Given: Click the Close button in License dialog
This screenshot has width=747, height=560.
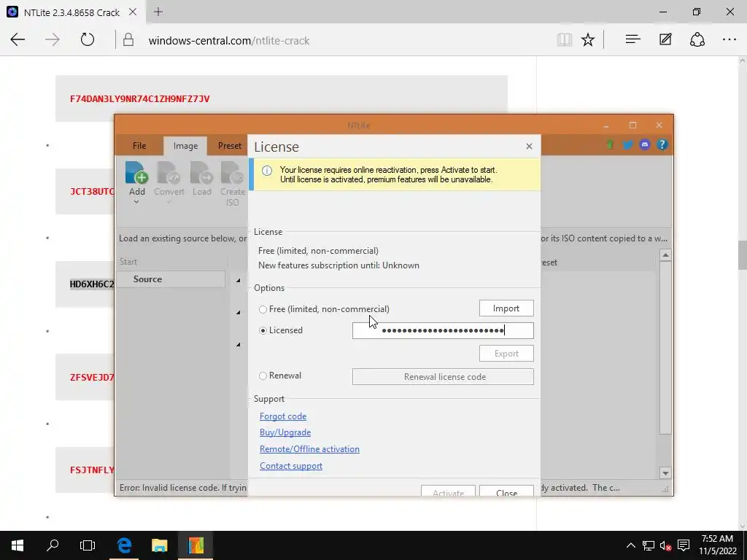Looking at the screenshot, I should 506,492.
